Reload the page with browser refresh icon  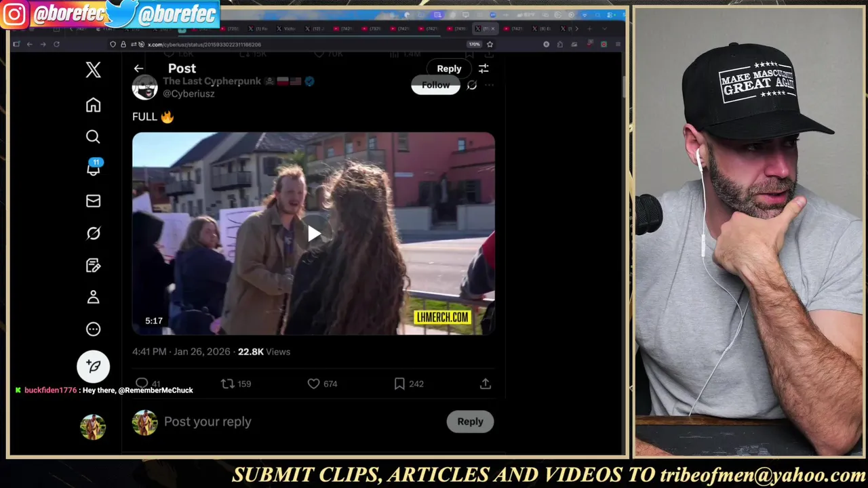pos(56,44)
